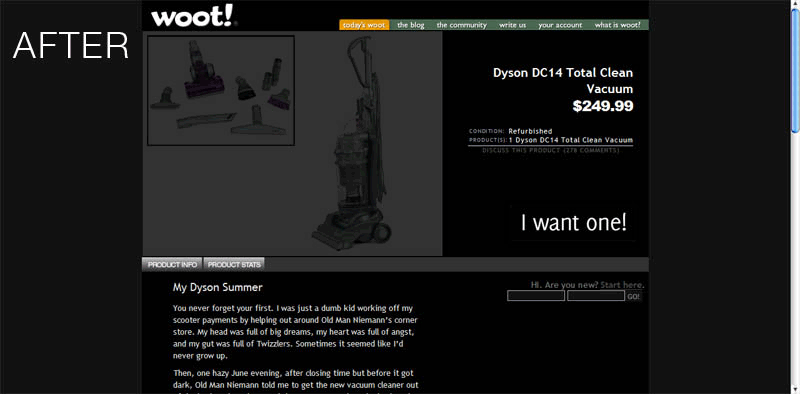Click the My Dyson Summer heading
Viewport: 800px width, 394px height.
pyautogui.click(x=217, y=287)
